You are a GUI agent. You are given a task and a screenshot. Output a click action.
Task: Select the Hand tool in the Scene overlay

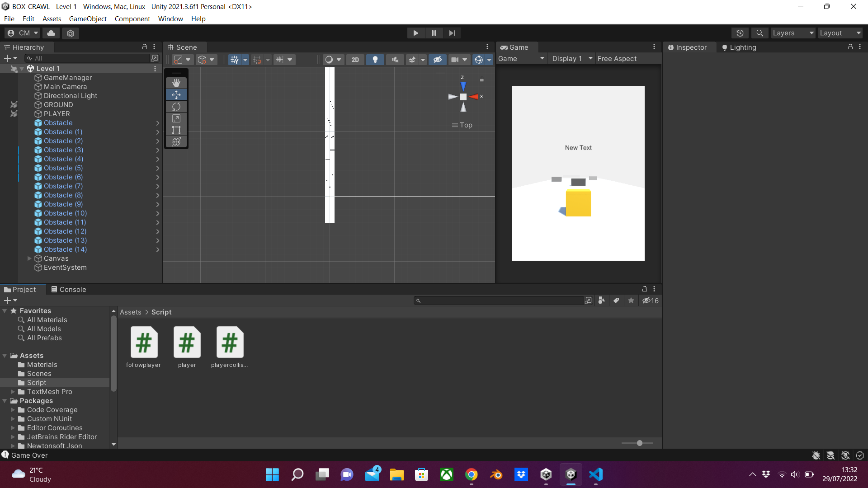[176, 83]
